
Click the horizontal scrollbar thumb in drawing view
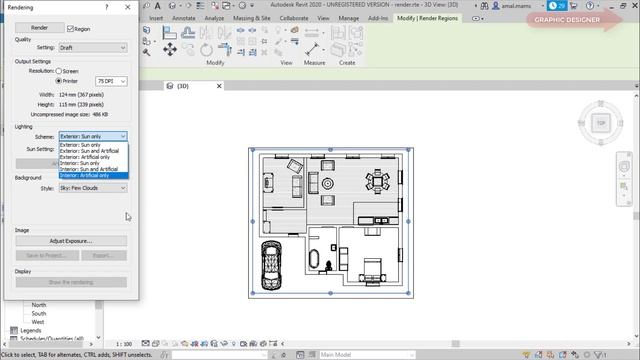(x=456, y=344)
